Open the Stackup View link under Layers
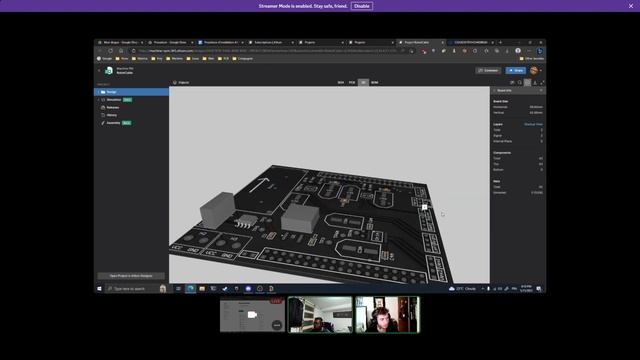This screenshot has height=360, width=640. (533, 124)
